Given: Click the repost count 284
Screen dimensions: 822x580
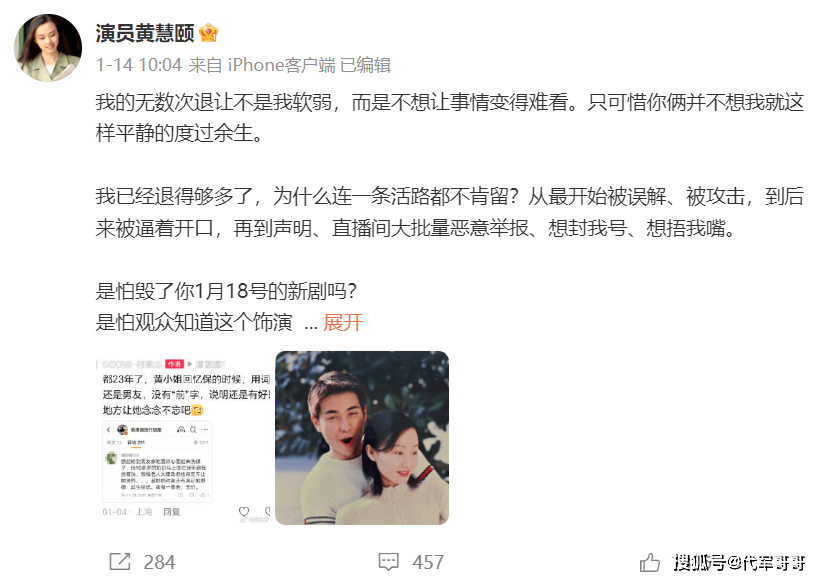Looking at the screenshot, I should 159,562.
